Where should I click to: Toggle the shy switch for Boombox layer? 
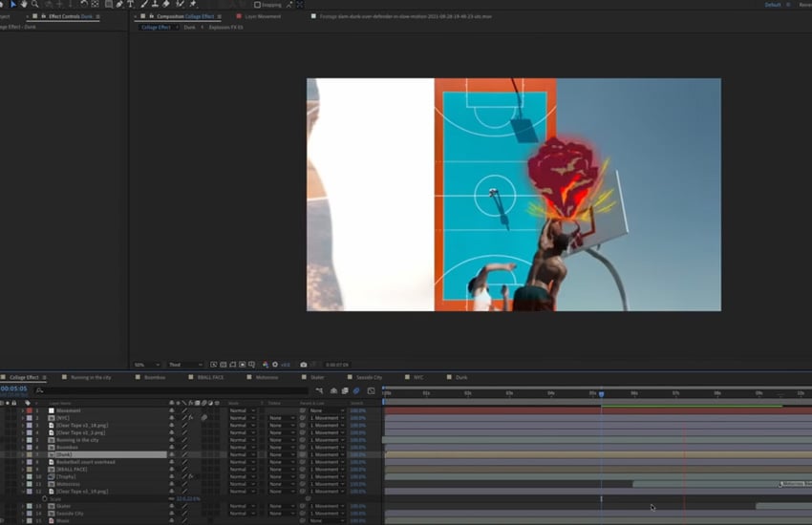[173, 447]
